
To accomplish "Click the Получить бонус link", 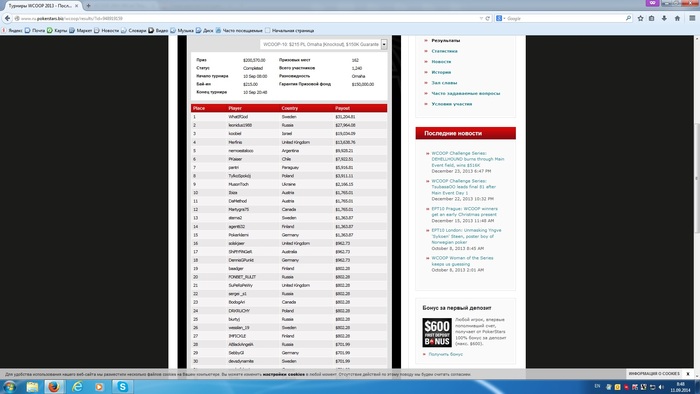I will click(446, 354).
